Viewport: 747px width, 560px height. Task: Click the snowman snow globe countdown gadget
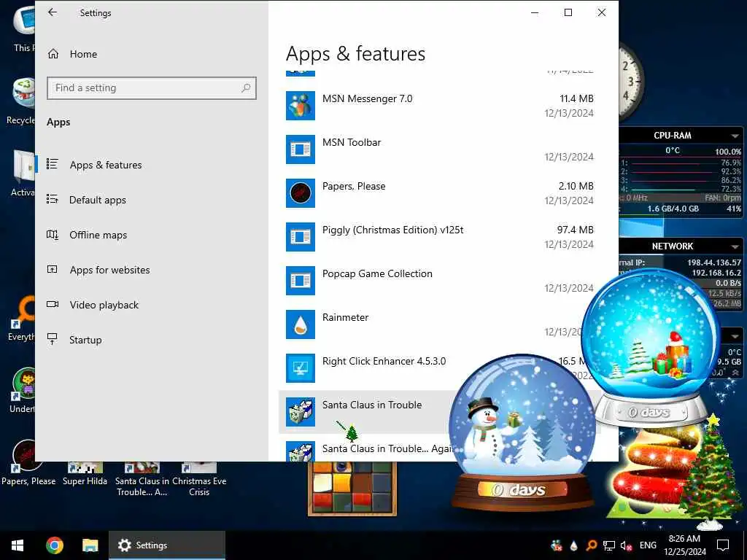tap(522, 433)
